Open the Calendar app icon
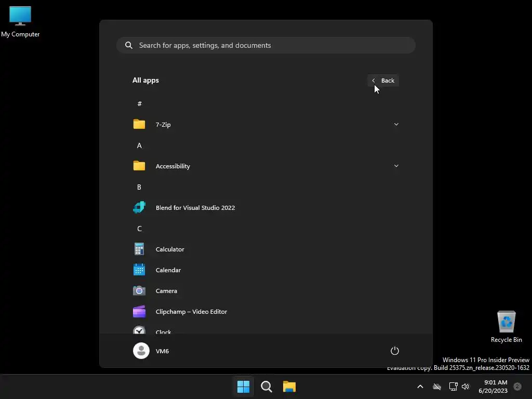This screenshot has height=399, width=532. point(139,270)
